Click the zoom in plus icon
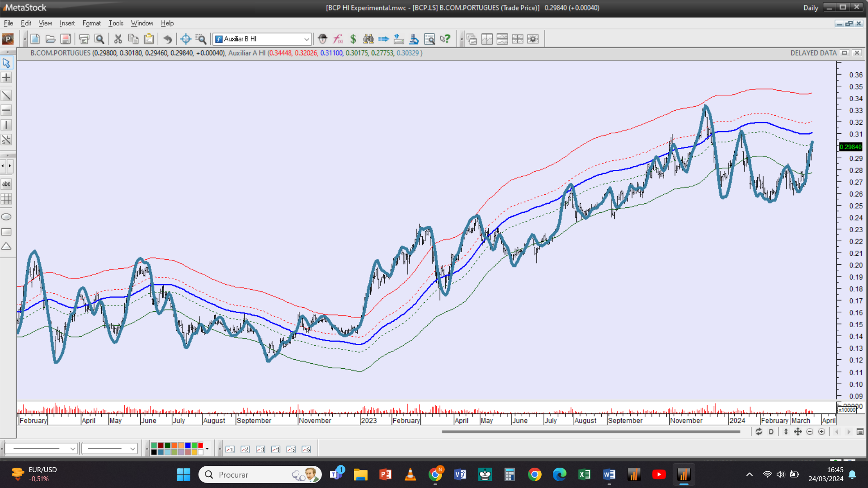The image size is (868, 488). point(821,432)
